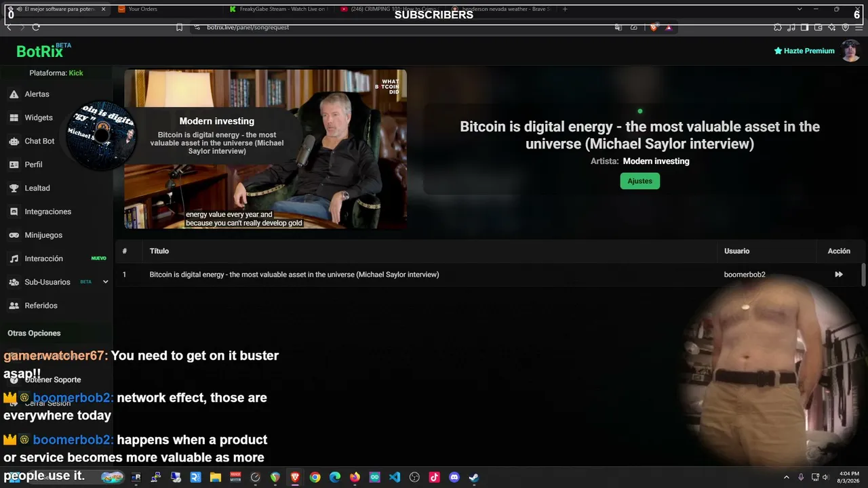Click the Integraciones icon in sidebar
Viewport: 868px width, 488px height.
14,211
